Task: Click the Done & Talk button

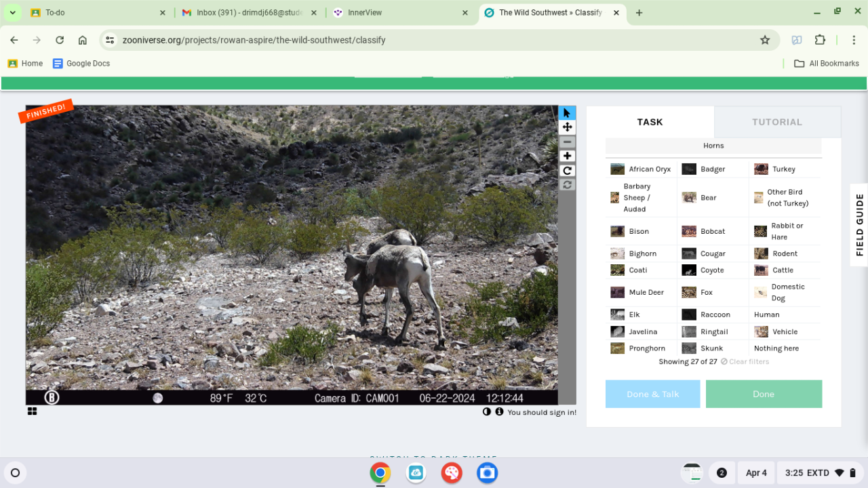Action: tap(652, 394)
